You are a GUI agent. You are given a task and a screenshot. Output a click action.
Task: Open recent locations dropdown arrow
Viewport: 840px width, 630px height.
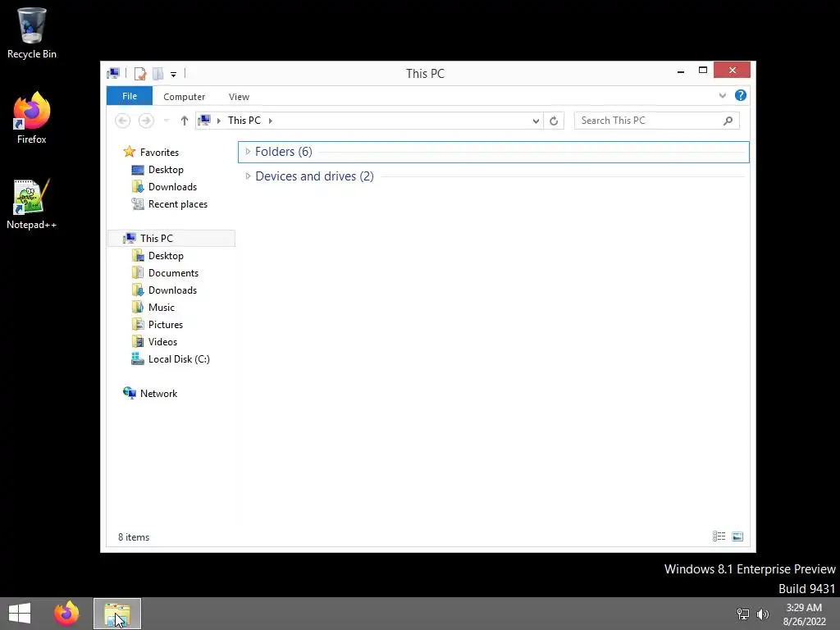[x=167, y=121]
